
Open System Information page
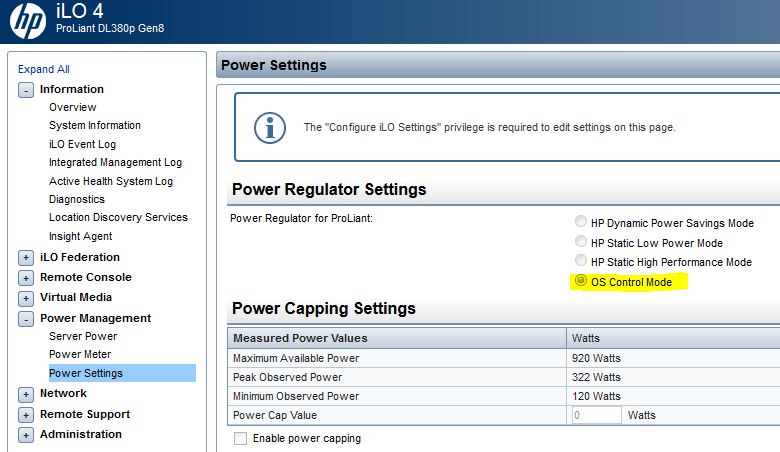(x=95, y=125)
